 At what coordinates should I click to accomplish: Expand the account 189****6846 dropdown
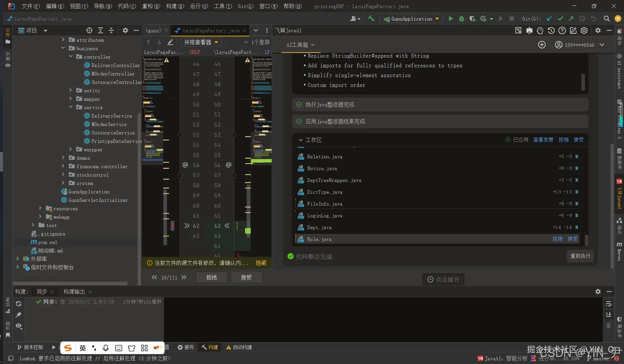[x=602, y=45]
